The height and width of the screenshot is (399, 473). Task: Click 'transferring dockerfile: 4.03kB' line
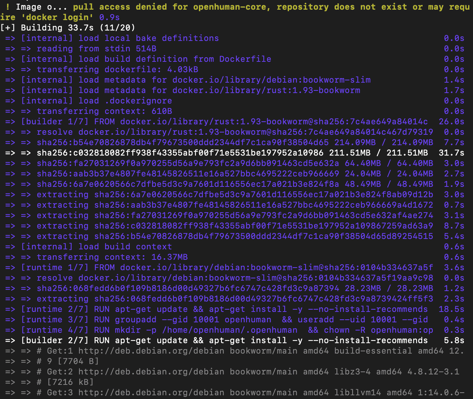click(x=235, y=69)
